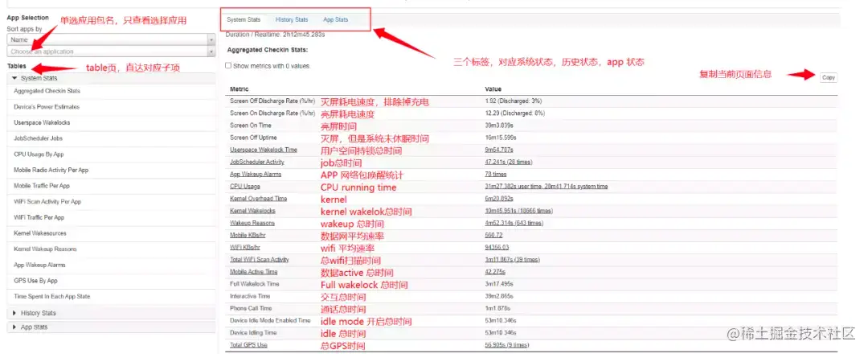Open the App Stats tab
This screenshot has width=868, height=354.
[336, 20]
